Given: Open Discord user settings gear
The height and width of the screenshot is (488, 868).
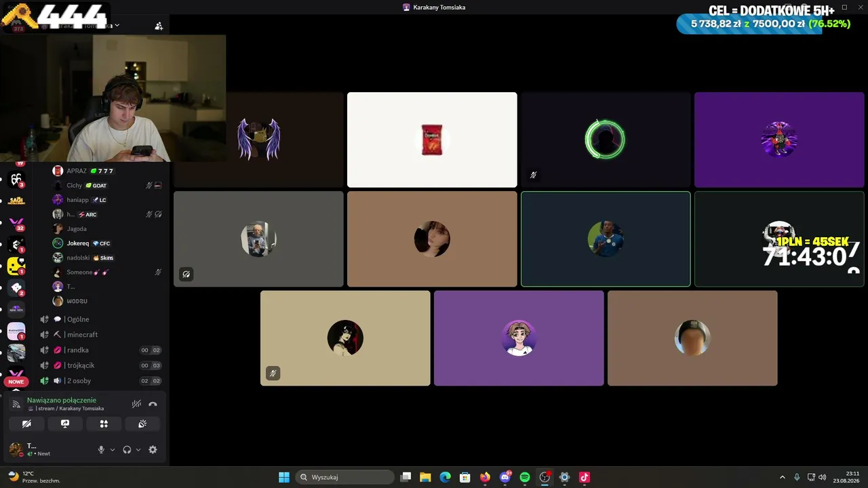Looking at the screenshot, I should click(153, 449).
